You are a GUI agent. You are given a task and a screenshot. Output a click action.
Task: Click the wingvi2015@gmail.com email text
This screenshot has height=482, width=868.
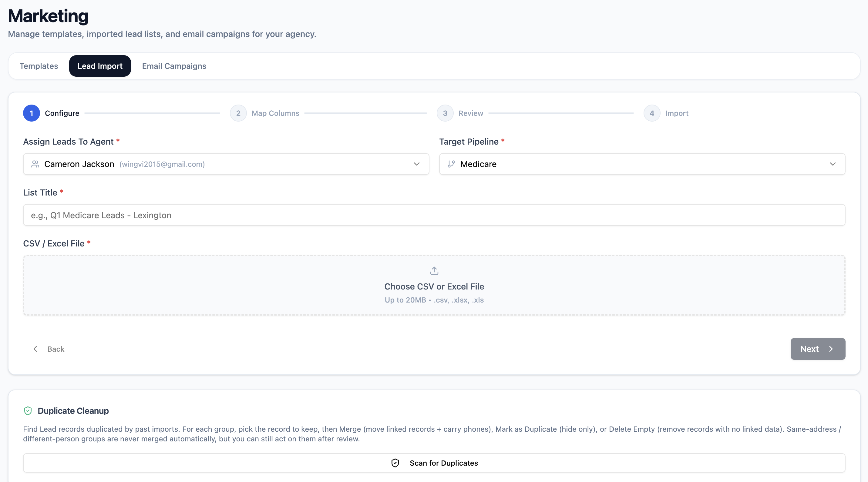pyautogui.click(x=162, y=164)
